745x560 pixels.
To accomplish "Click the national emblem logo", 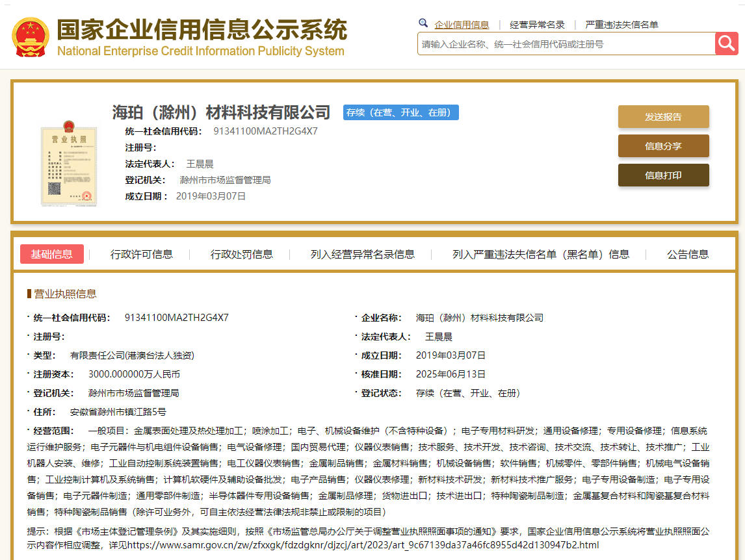I will pyautogui.click(x=30, y=37).
